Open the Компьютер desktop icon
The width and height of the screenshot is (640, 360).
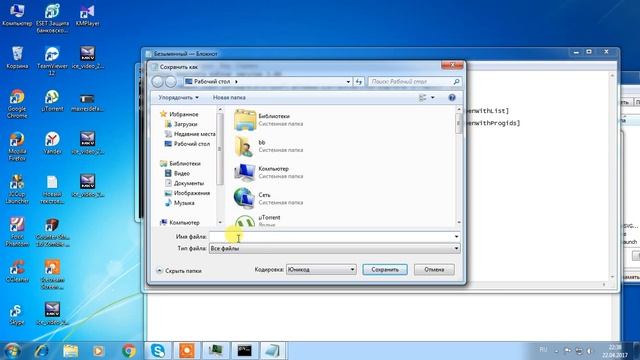(17, 15)
